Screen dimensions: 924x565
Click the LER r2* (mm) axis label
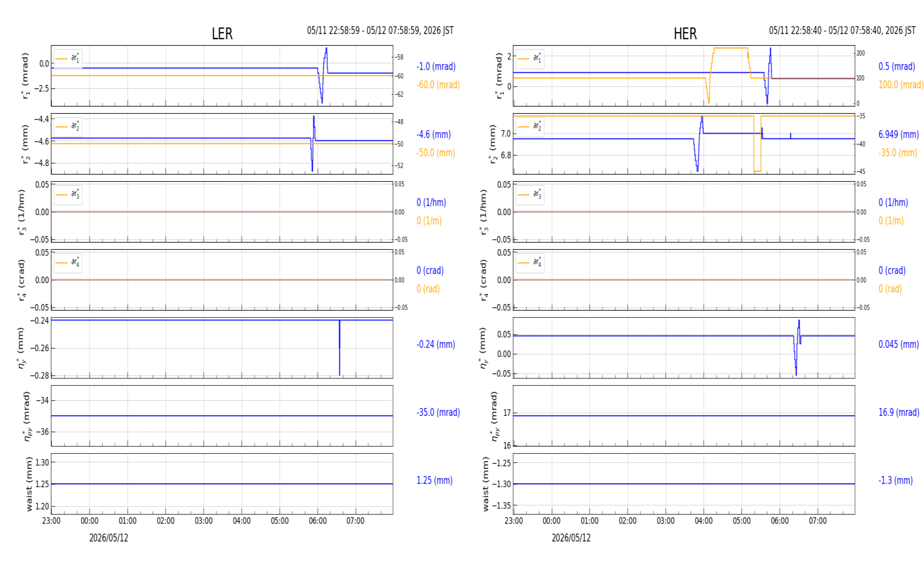coord(26,144)
